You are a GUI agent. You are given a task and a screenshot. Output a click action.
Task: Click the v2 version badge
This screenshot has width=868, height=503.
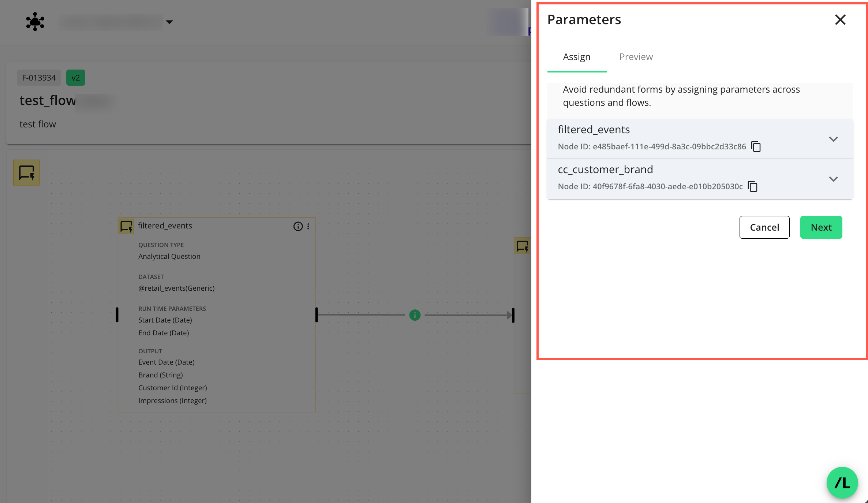(x=75, y=78)
